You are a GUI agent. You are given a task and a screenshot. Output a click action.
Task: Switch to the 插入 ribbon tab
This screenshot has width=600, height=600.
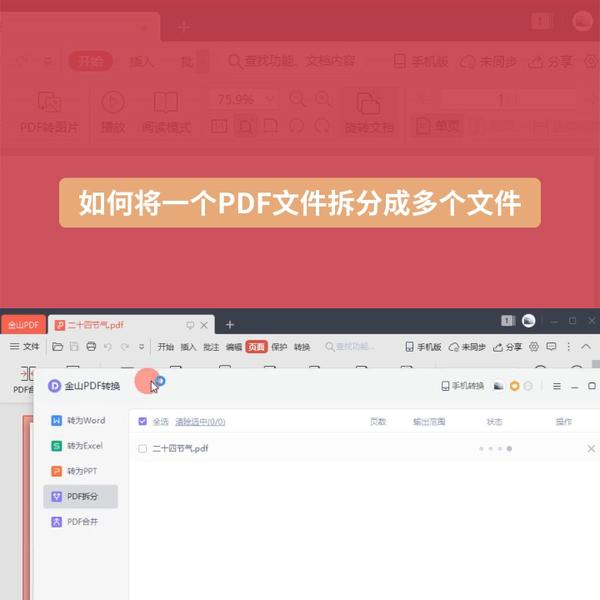coord(188,347)
